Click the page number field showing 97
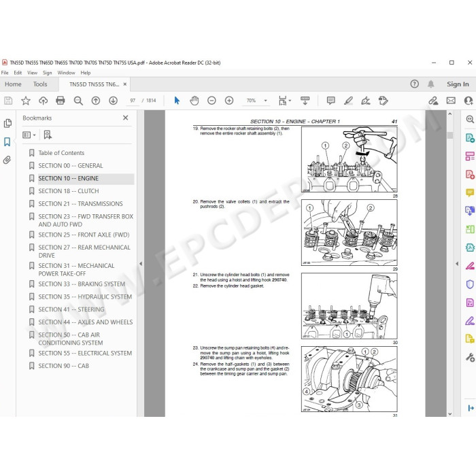Viewport: 476px width, 476px height. coord(133,101)
